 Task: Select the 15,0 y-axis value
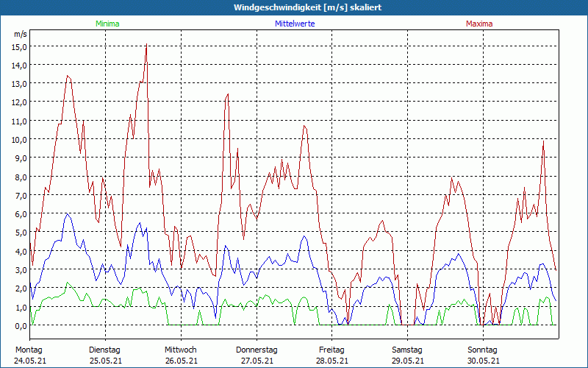coord(19,46)
